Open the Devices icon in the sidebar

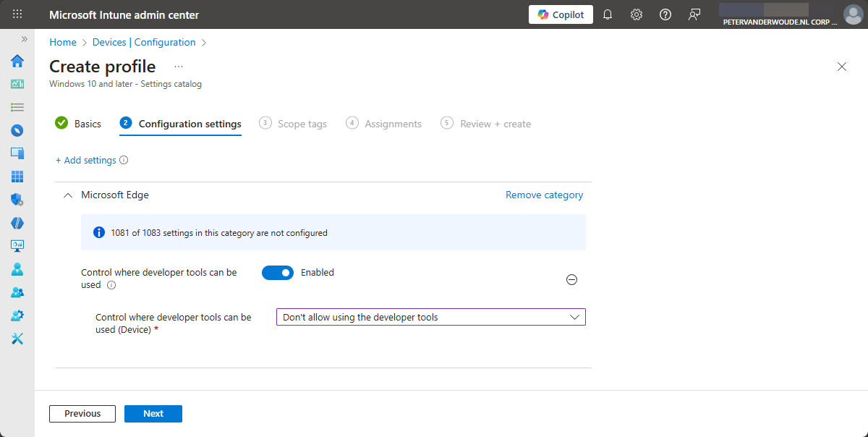[17, 153]
